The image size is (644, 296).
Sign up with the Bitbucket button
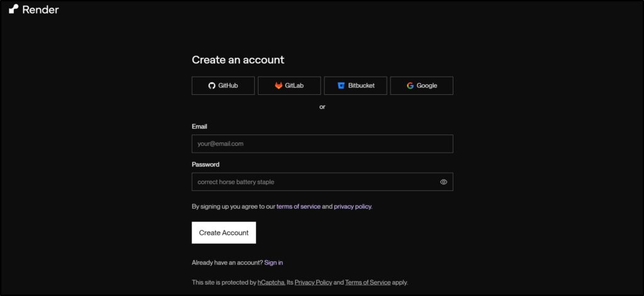pos(355,86)
